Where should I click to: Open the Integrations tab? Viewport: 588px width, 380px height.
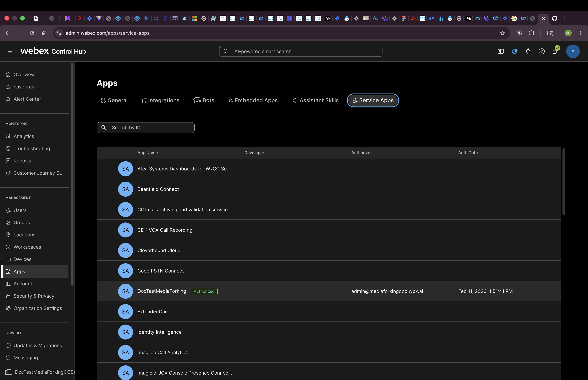click(160, 100)
